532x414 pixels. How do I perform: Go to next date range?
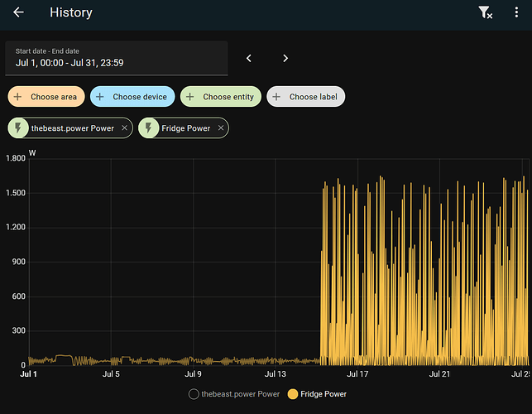(x=285, y=58)
